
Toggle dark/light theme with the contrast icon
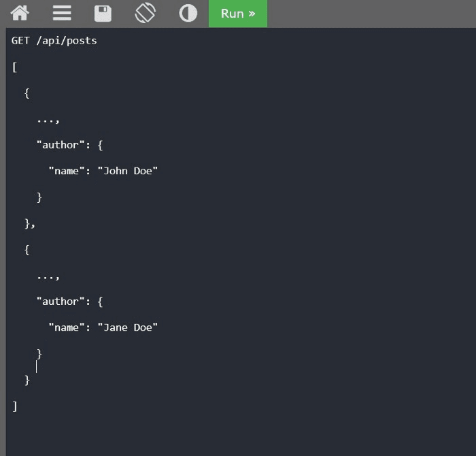tap(188, 13)
